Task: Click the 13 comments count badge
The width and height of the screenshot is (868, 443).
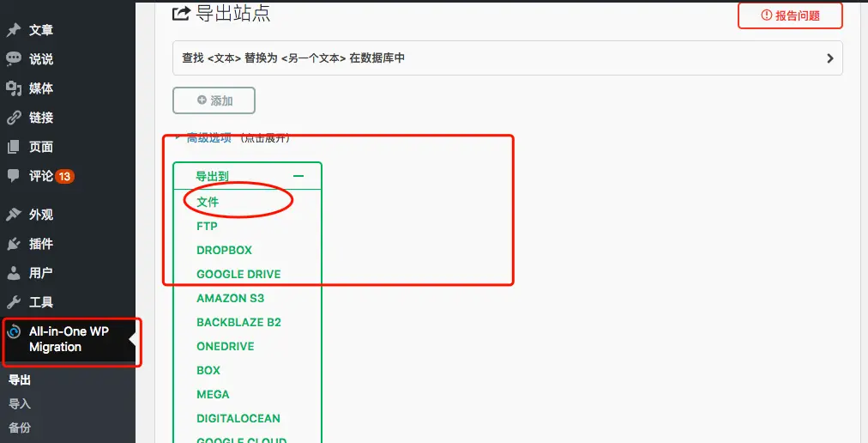Action: coord(65,176)
